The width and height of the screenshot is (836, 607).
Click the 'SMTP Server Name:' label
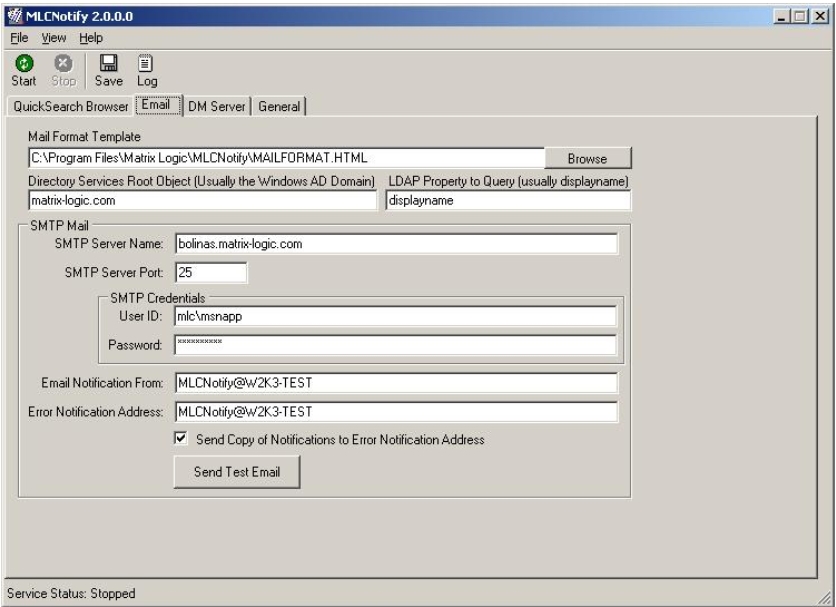(x=109, y=244)
